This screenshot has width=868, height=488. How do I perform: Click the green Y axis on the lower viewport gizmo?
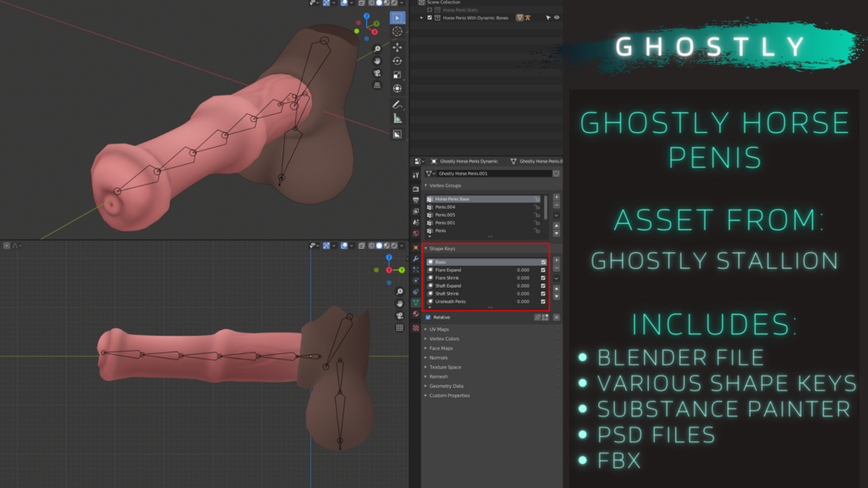402,270
